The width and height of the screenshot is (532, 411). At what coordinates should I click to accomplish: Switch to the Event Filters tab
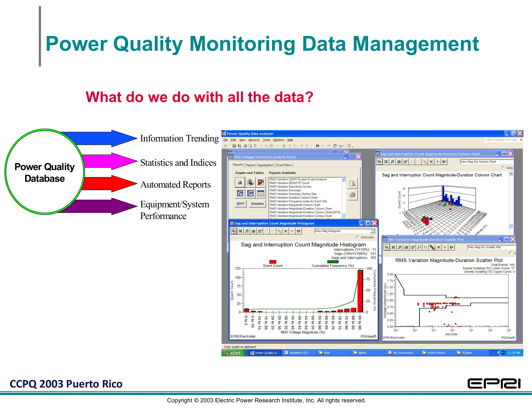tap(284, 165)
